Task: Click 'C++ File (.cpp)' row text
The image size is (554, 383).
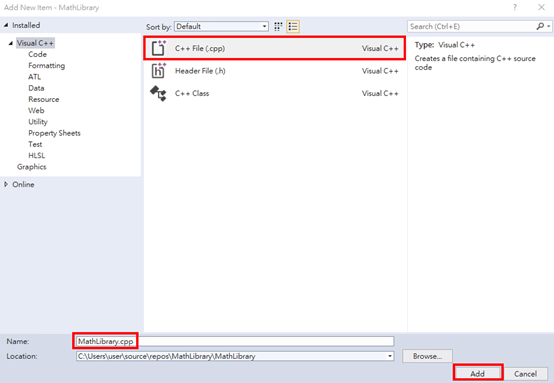Action: [200, 48]
